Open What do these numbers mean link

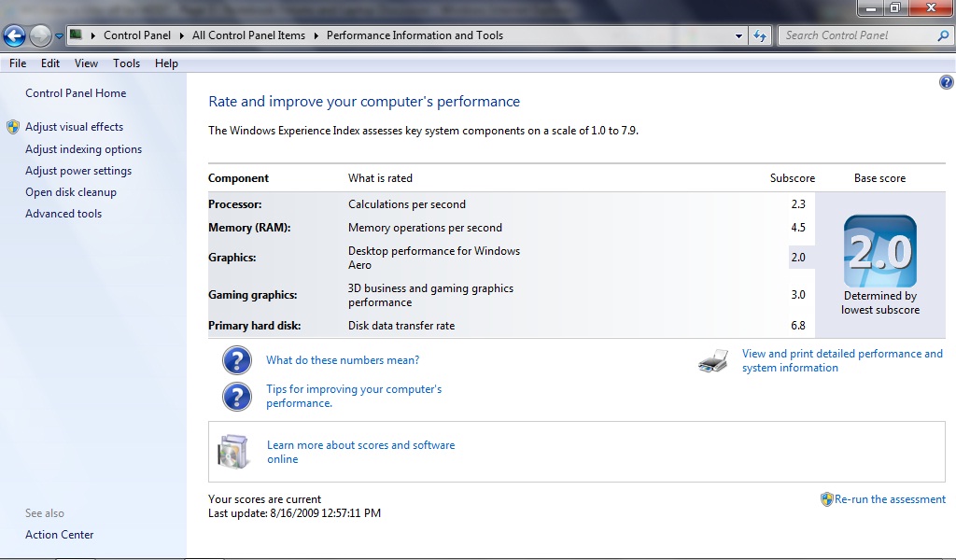tap(343, 360)
